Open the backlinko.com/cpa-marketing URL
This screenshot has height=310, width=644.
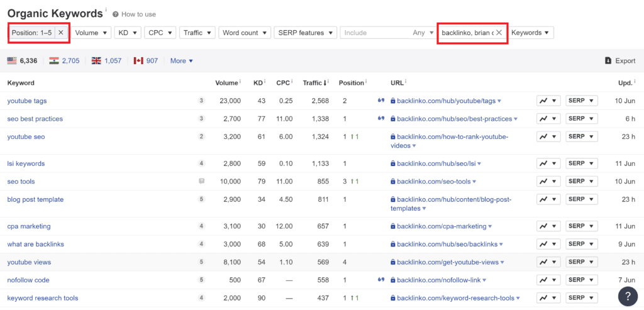(x=441, y=226)
